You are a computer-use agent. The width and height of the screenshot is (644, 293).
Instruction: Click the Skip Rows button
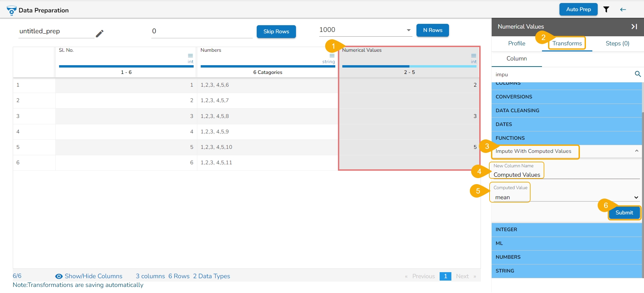tap(276, 32)
